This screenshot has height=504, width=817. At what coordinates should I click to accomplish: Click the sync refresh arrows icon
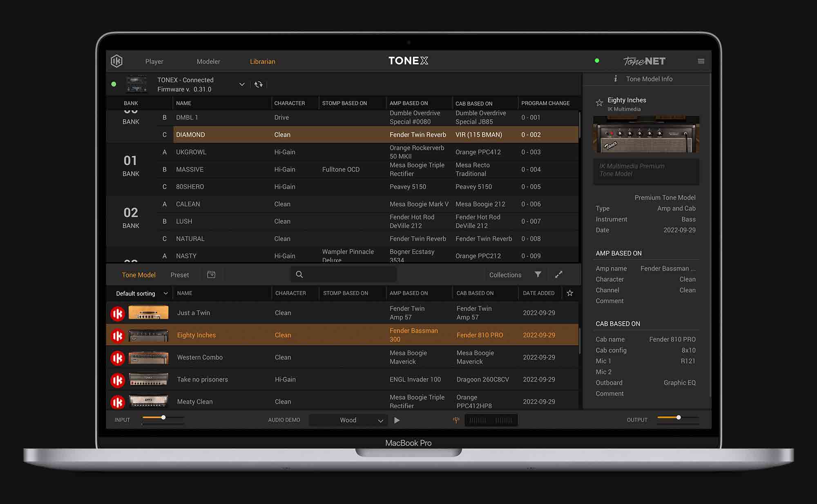click(258, 84)
